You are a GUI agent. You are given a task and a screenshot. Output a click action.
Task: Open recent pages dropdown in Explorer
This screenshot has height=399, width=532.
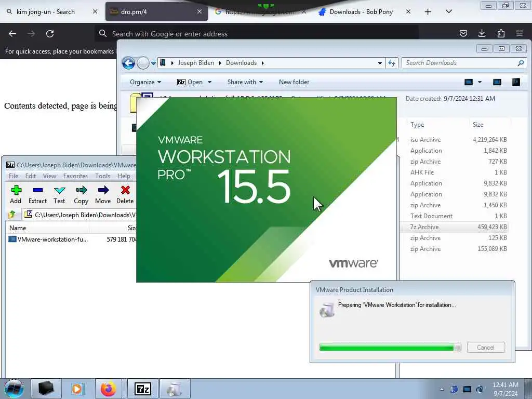click(x=153, y=63)
